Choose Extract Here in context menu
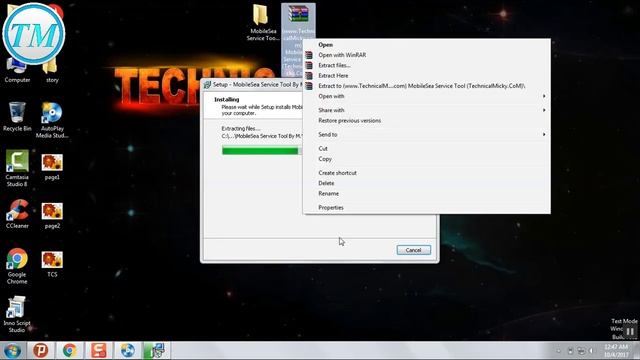The height and width of the screenshot is (360, 640). pyautogui.click(x=427, y=76)
